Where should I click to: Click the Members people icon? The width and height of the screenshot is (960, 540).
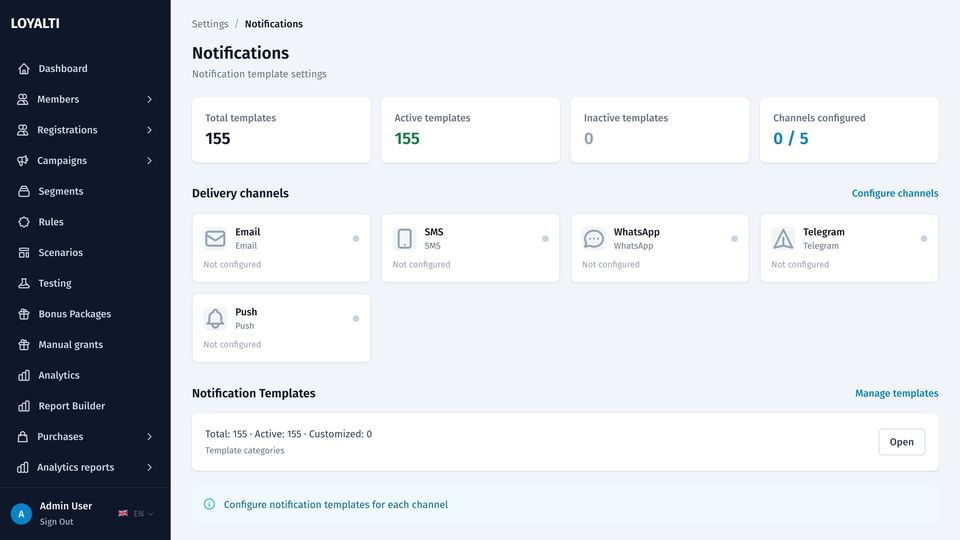[x=23, y=99]
